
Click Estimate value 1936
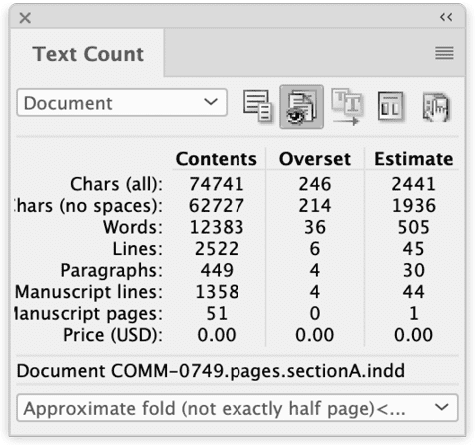click(x=414, y=206)
